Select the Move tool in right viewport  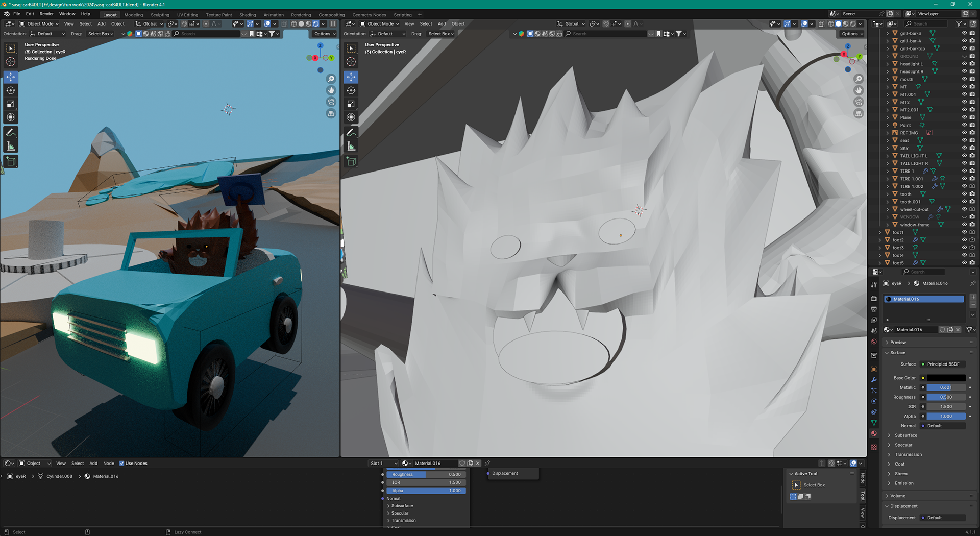click(351, 77)
